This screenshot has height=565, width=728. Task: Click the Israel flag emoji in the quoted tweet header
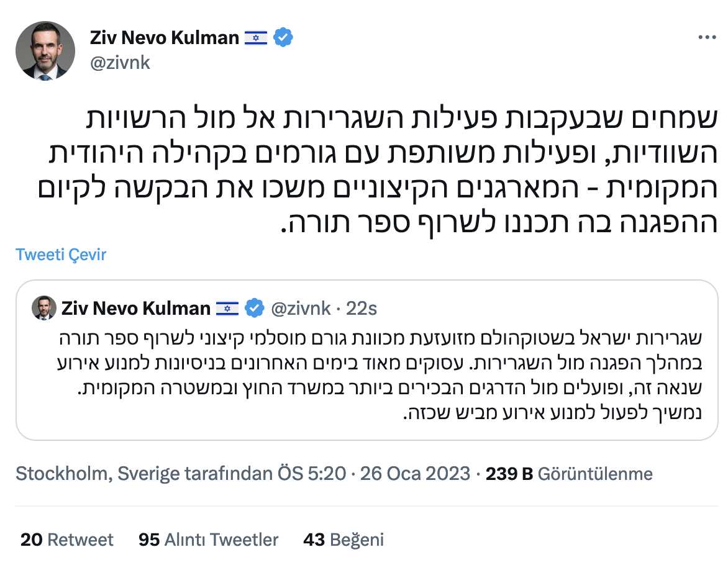pyautogui.click(x=227, y=308)
